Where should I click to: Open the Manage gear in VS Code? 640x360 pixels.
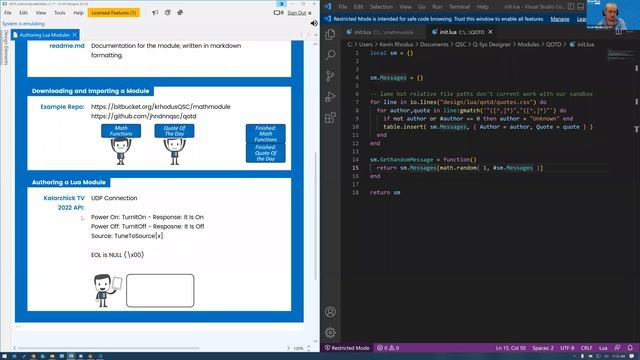[330, 333]
